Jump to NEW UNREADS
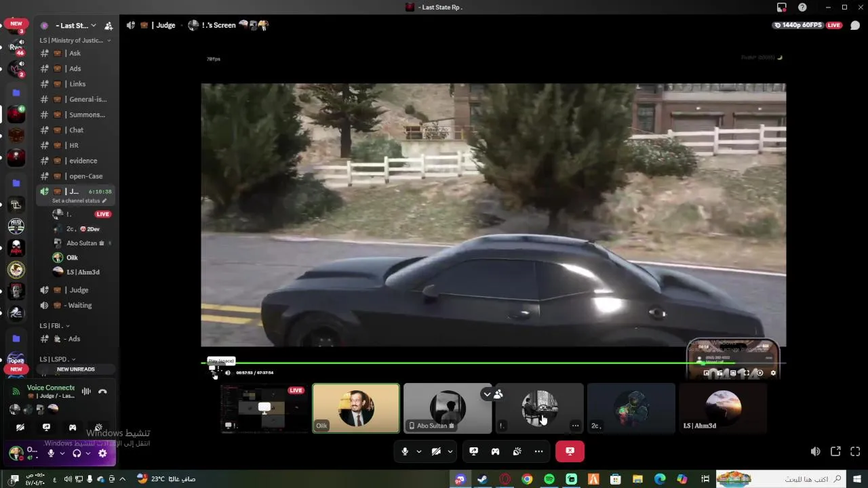Viewport: 868px width, 488px height. click(76, 369)
